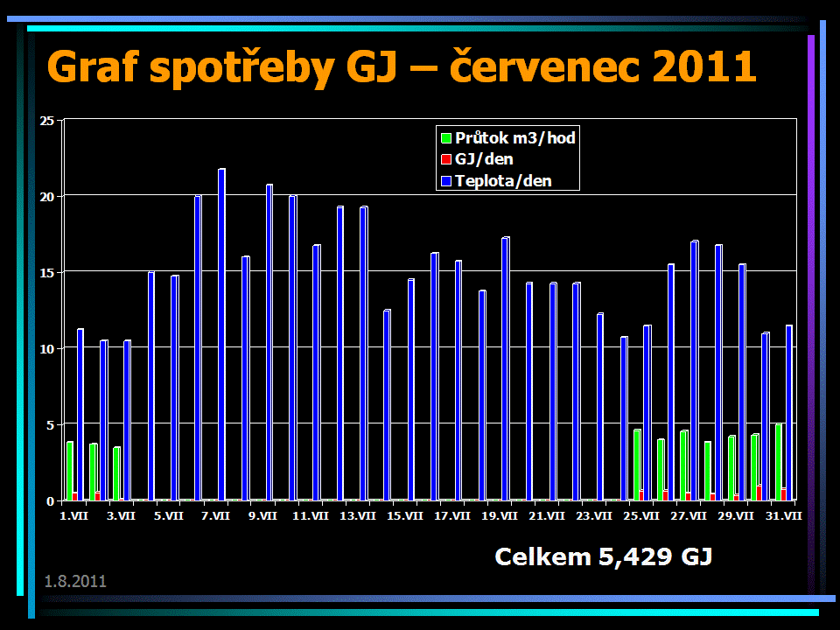Click the 10 y-axis label
Screen dimensions: 840x630
47,349
